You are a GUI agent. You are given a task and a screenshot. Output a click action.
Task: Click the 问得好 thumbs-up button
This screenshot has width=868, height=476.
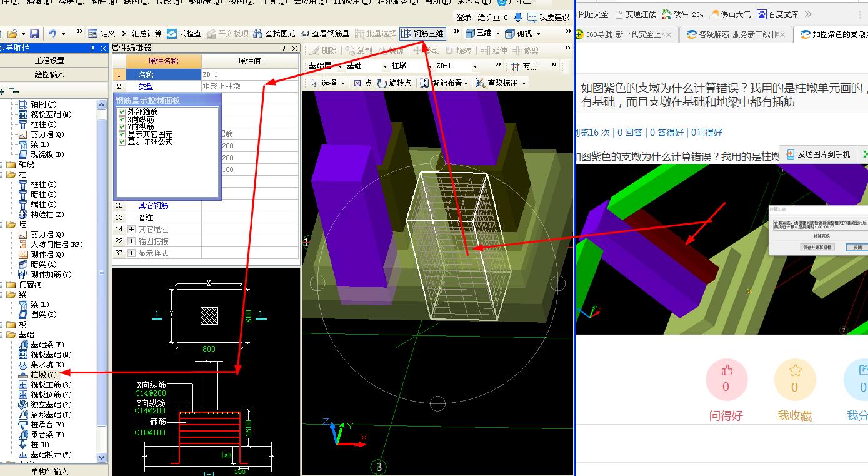click(726, 380)
